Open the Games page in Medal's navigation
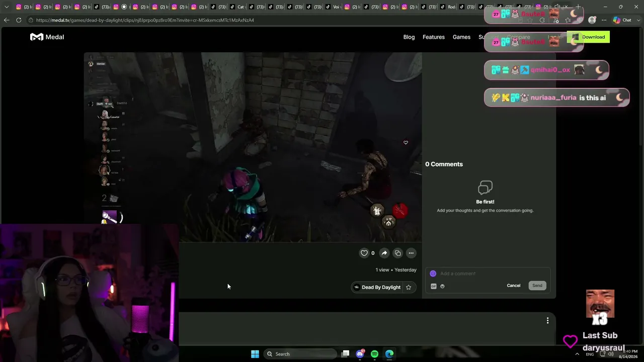The width and height of the screenshot is (644, 362). click(461, 37)
